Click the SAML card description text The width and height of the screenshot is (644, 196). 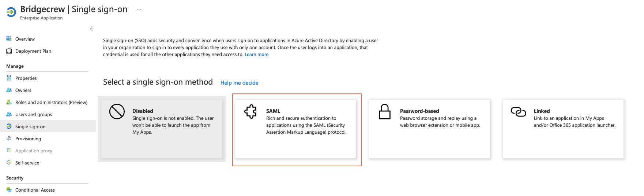[x=306, y=125]
